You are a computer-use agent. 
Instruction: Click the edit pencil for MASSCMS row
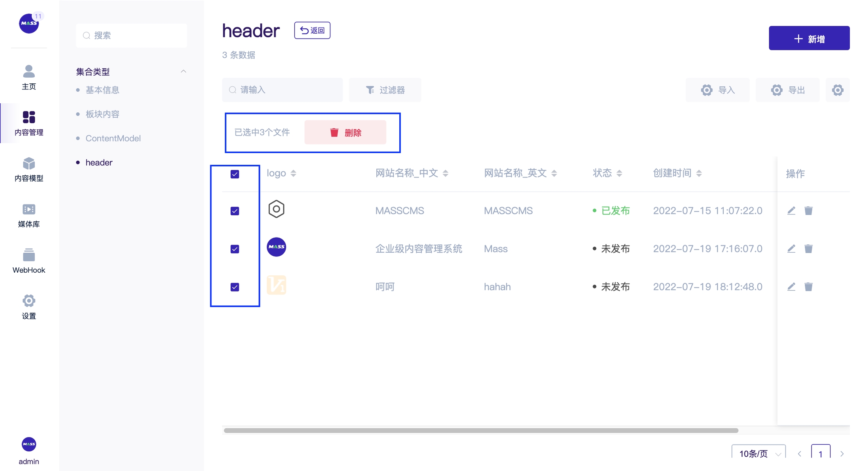[x=791, y=210]
